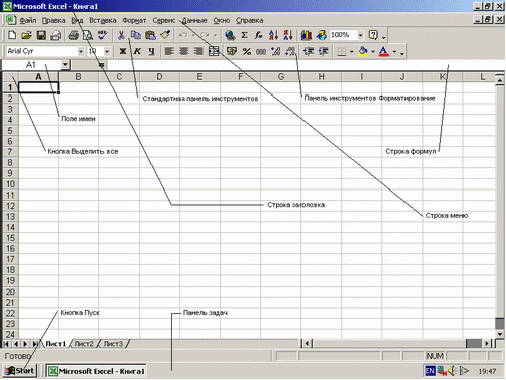The width and height of the screenshot is (506, 380).
Task: Toggle bold formatting
Action: click(123, 51)
